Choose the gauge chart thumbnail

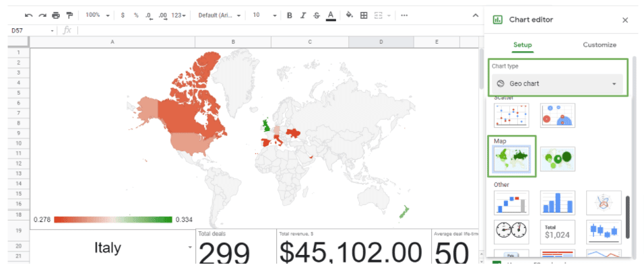(511, 232)
